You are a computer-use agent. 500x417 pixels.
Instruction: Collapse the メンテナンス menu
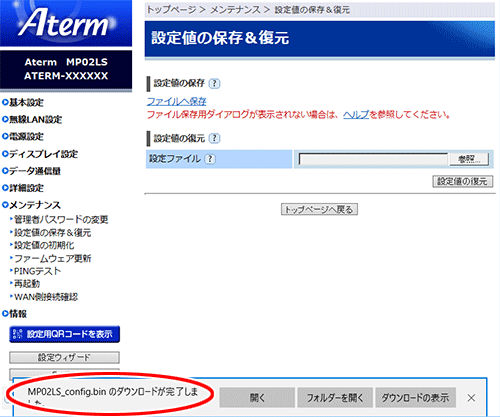pyautogui.click(x=31, y=205)
